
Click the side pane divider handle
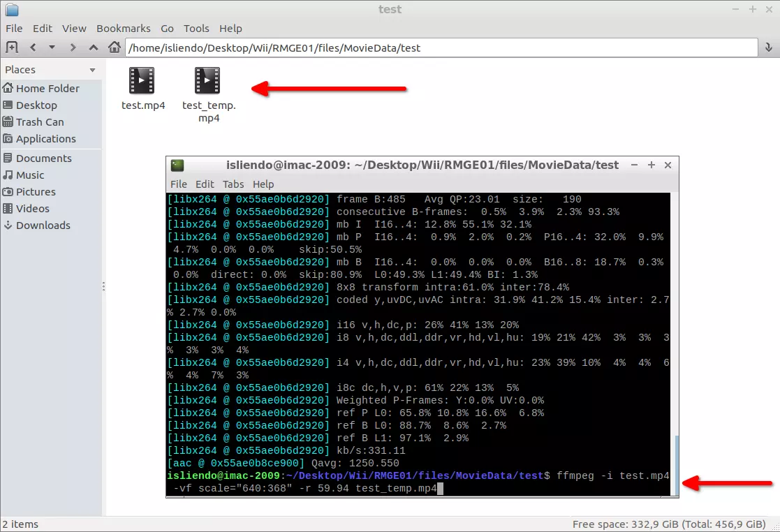click(x=103, y=286)
